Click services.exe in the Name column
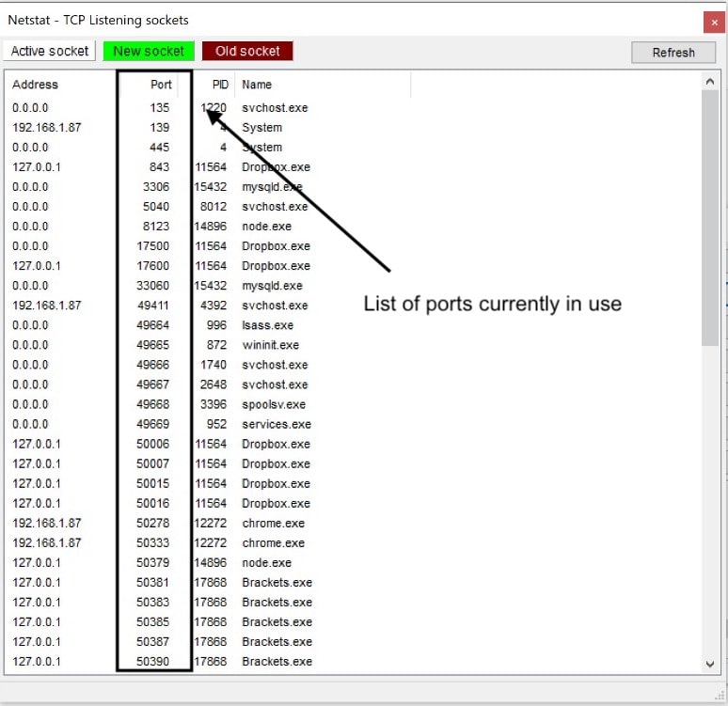 click(x=277, y=424)
